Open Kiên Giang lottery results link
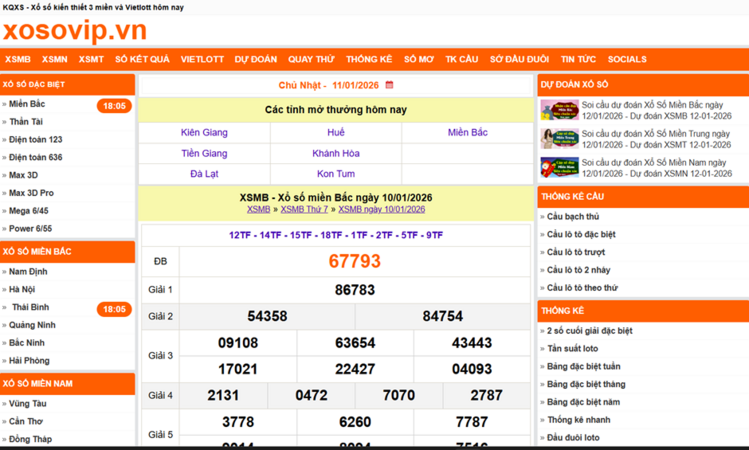The width and height of the screenshot is (749, 450). pyautogui.click(x=204, y=133)
